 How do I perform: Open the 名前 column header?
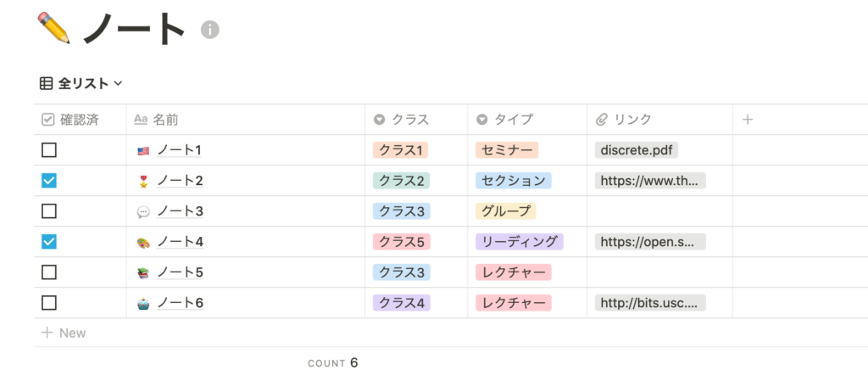[x=246, y=119]
